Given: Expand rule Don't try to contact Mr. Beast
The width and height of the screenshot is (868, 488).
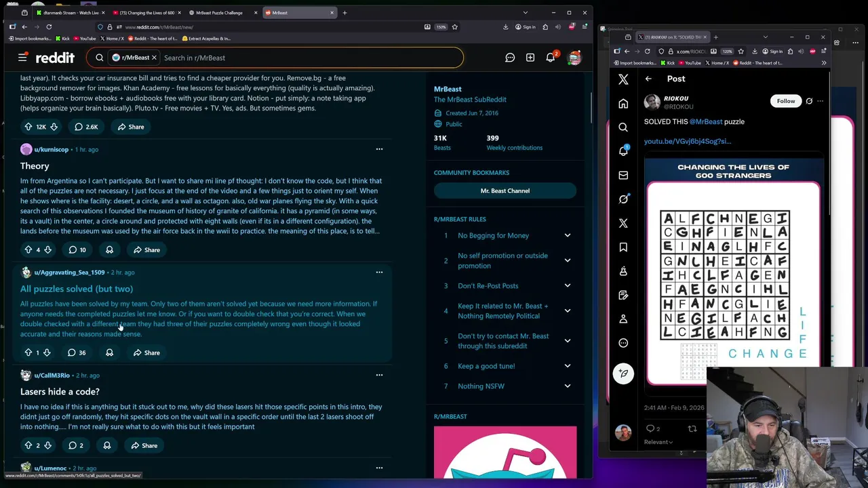Looking at the screenshot, I should coord(568,340).
